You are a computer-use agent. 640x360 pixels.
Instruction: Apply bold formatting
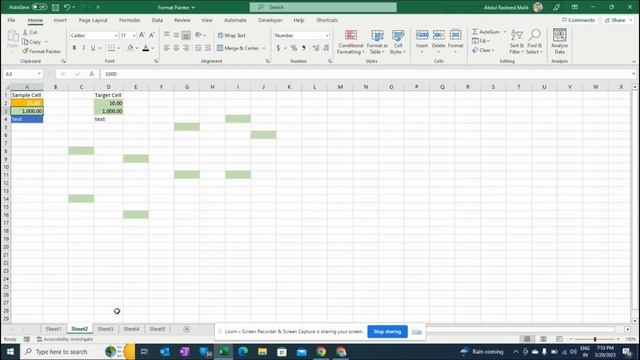(74, 48)
